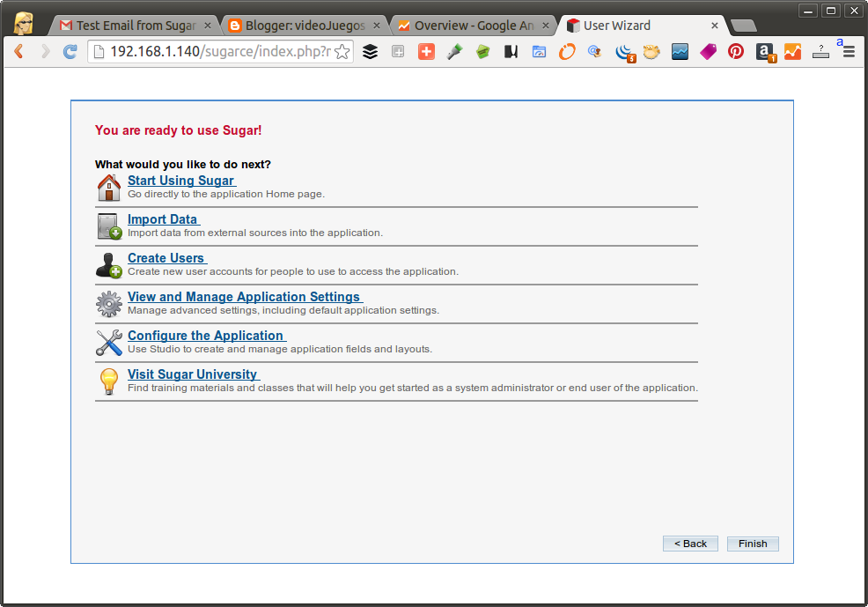
Task: Click the Google Analytics extension icon
Action: (792, 52)
